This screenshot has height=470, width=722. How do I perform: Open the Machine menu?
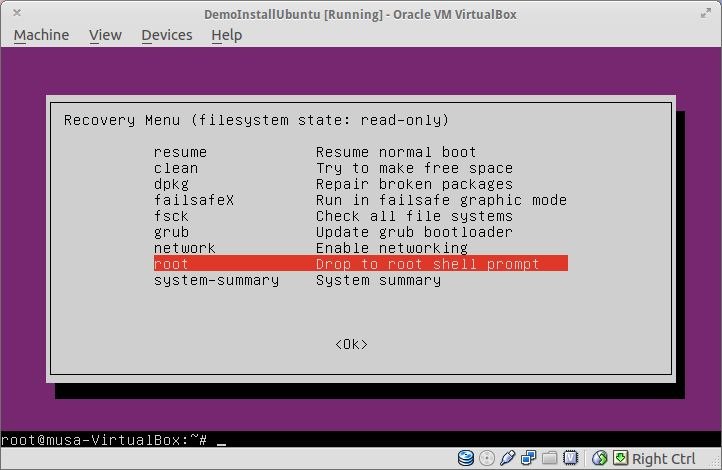41,35
